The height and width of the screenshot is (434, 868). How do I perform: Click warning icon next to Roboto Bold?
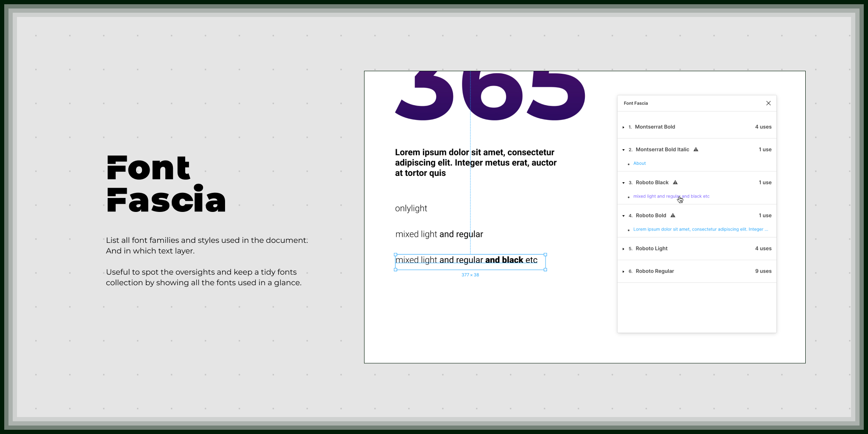(673, 215)
